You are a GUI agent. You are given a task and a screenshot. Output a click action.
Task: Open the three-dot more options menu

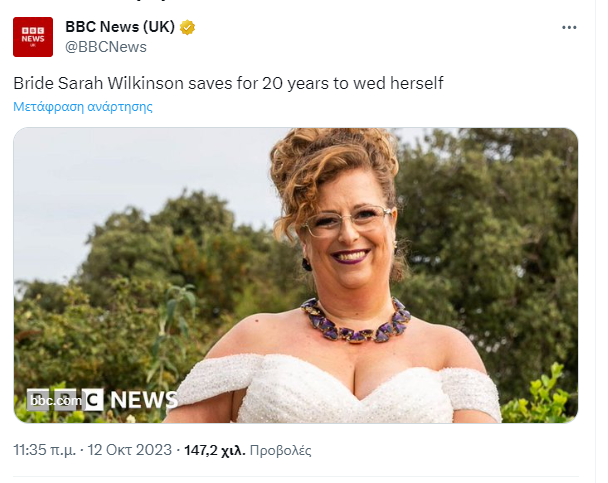[569, 27]
